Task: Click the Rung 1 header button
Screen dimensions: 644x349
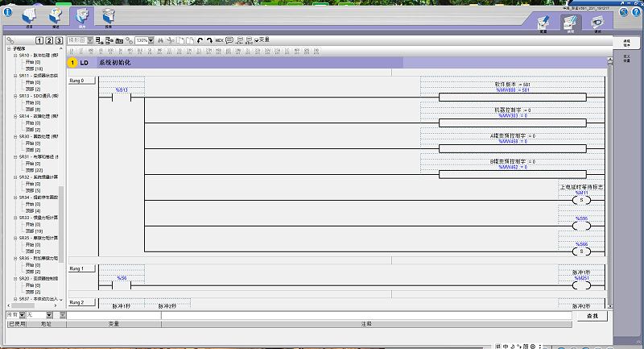Action: 82,268
